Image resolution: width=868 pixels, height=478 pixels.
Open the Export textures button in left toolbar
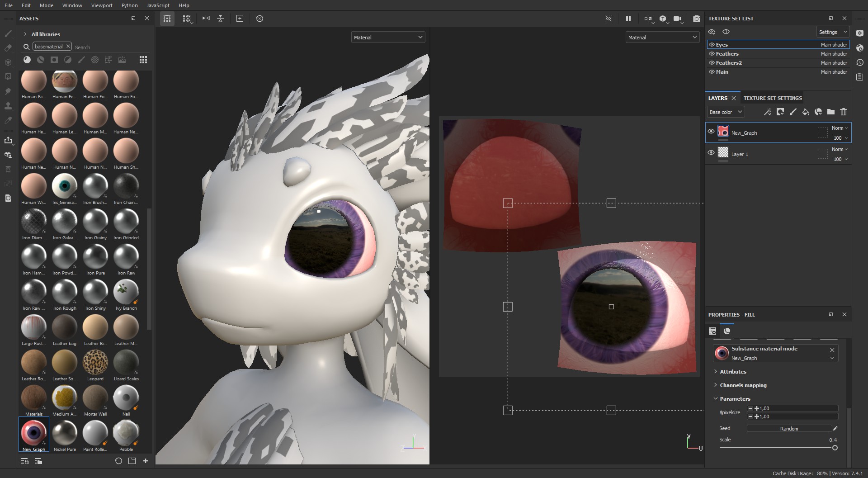(8, 140)
